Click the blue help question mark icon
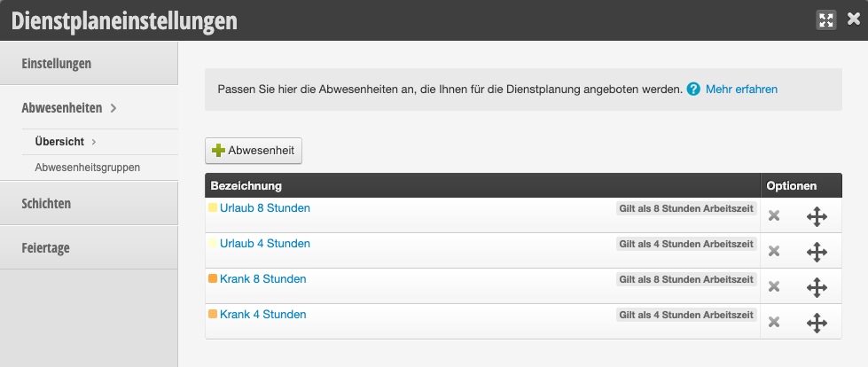868x367 pixels. (693, 90)
